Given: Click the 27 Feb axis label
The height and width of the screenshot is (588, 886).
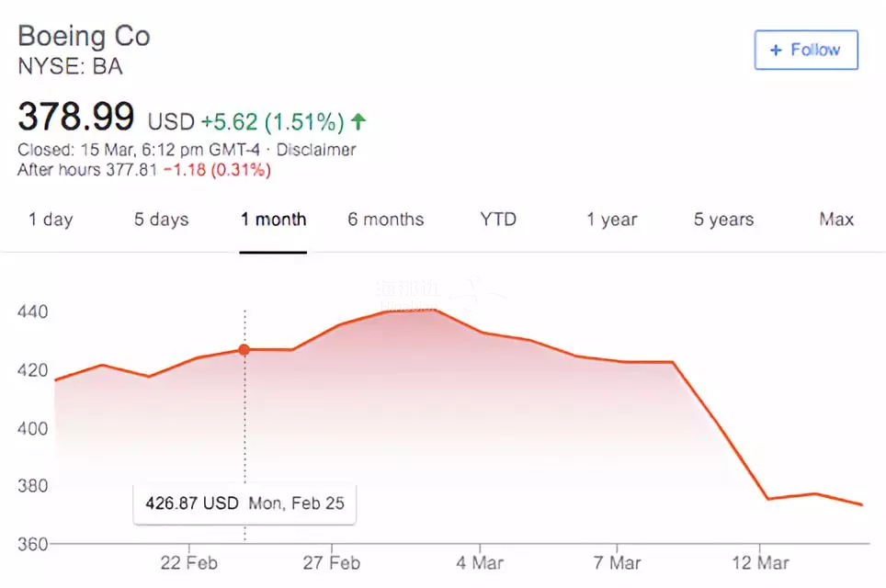Looking at the screenshot, I should (x=331, y=562).
